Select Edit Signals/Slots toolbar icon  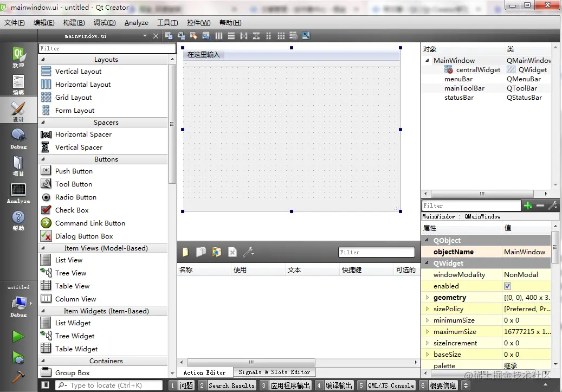[x=182, y=35]
